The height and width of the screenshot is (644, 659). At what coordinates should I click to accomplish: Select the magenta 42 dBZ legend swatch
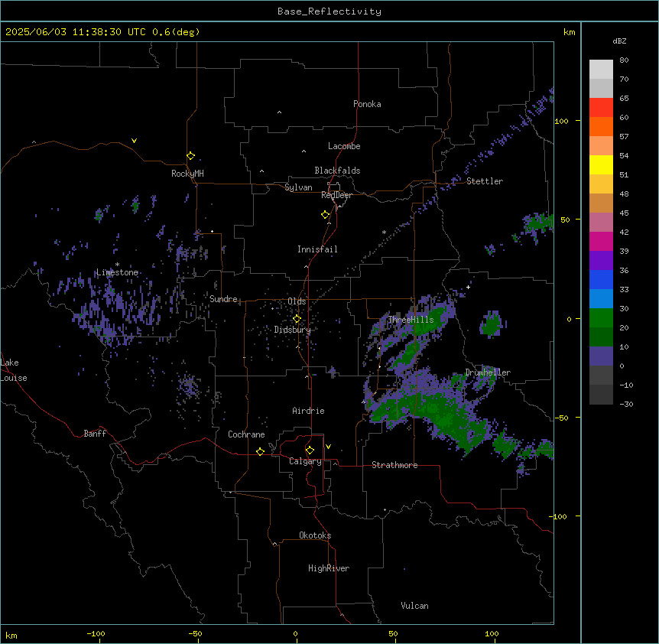click(x=601, y=241)
